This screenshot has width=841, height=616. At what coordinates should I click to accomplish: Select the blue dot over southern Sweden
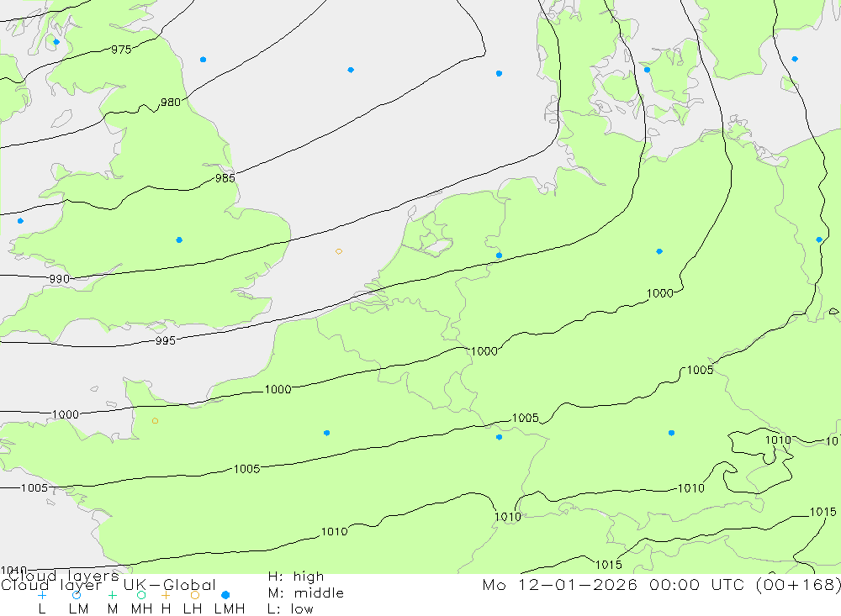[x=795, y=59]
